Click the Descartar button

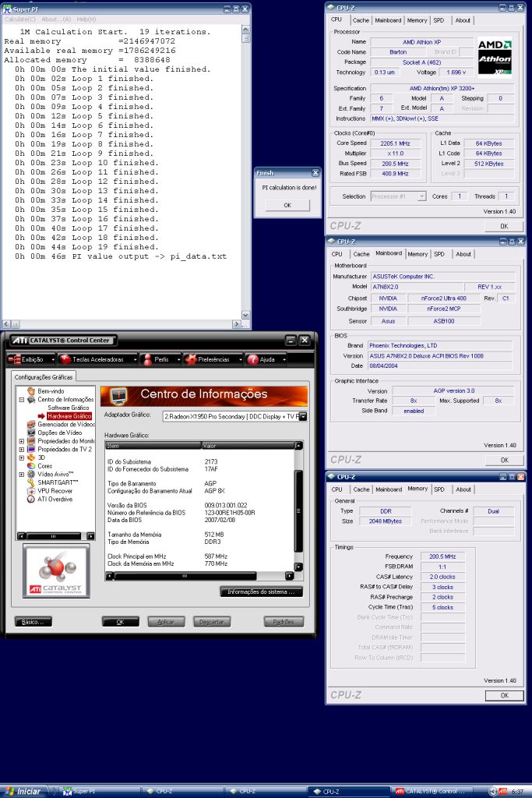click(x=212, y=622)
